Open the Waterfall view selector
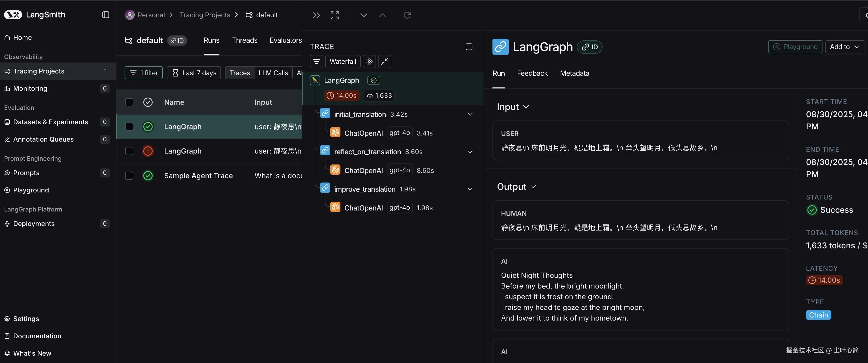Viewport: 868px width, 363px height. pos(343,62)
